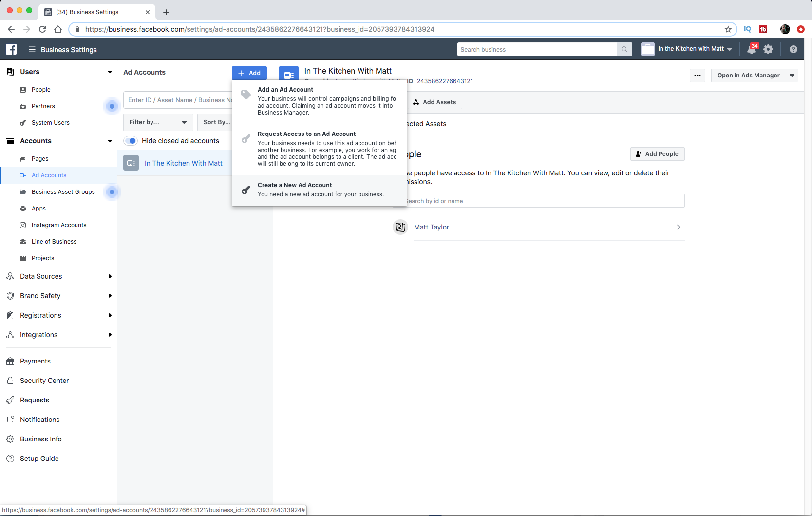Open the arrow dropdown beside Open in Ads Manager
The width and height of the screenshot is (812, 516).
tap(792, 76)
